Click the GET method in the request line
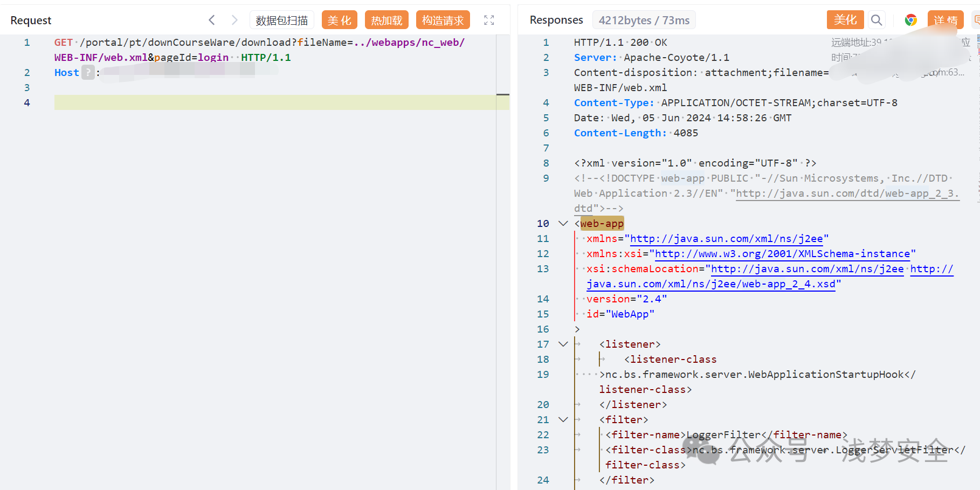 63,42
